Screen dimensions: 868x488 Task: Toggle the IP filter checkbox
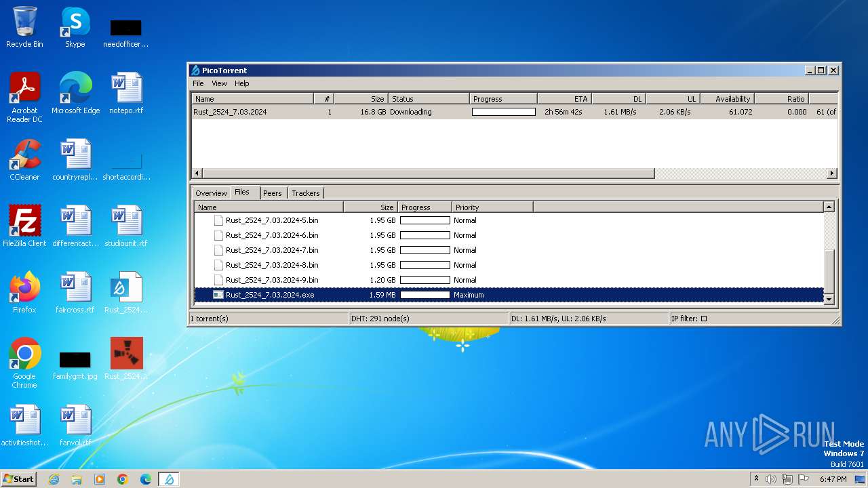tap(704, 319)
